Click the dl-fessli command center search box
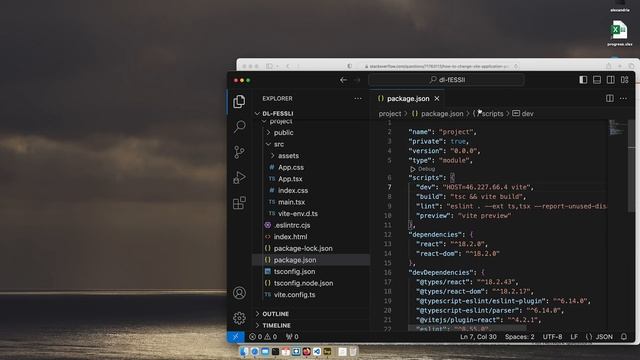The height and width of the screenshot is (360, 640). [x=447, y=80]
